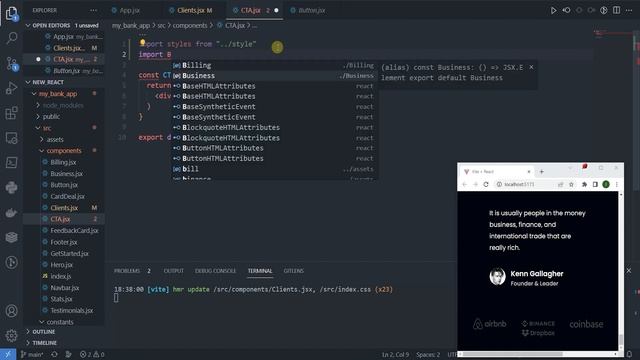Open FeedbackCard.jsx in the file tree
This screenshot has height=360, width=640.
[x=74, y=231]
